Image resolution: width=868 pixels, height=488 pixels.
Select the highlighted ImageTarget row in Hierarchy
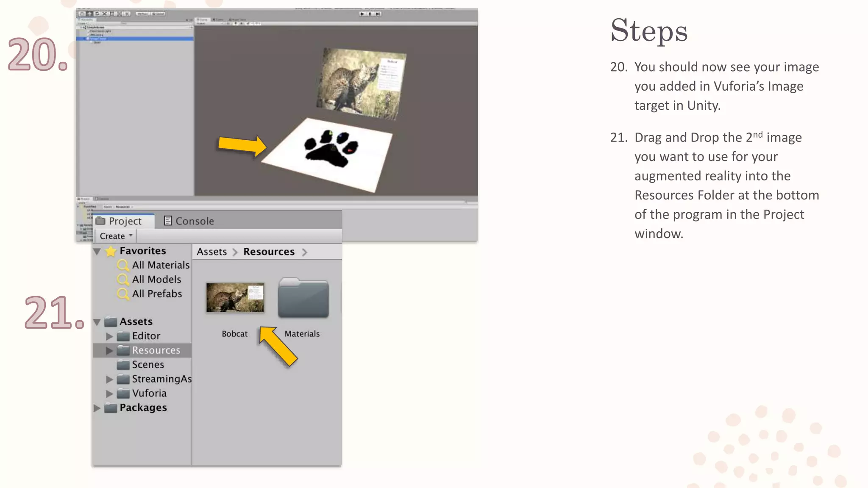135,39
